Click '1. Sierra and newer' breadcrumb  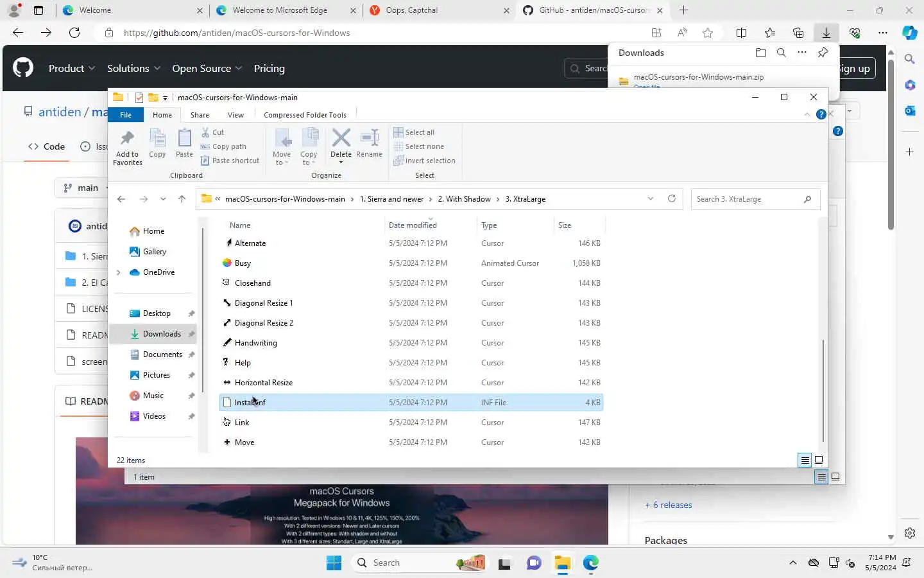point(391,199)
